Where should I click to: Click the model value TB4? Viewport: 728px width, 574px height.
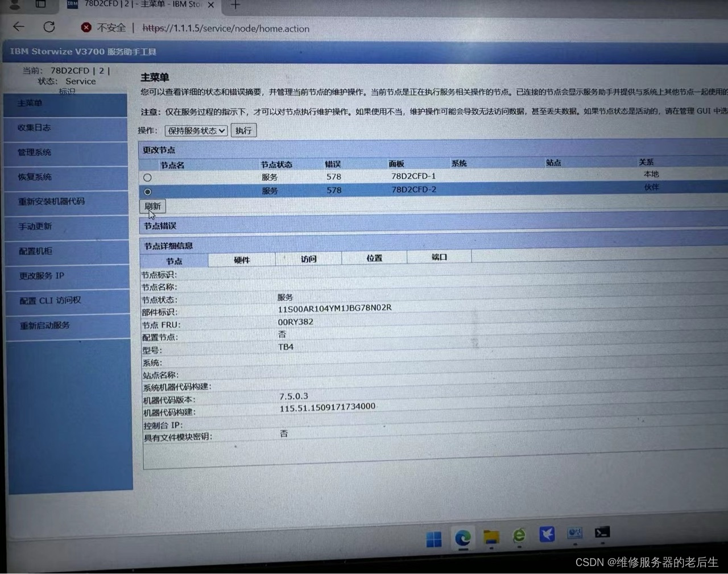pos(286,347)
